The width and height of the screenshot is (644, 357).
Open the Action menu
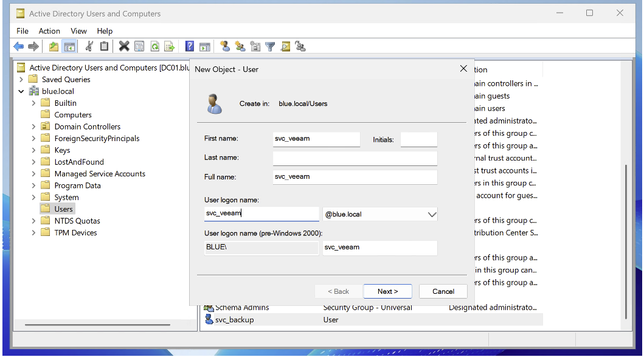49,31
